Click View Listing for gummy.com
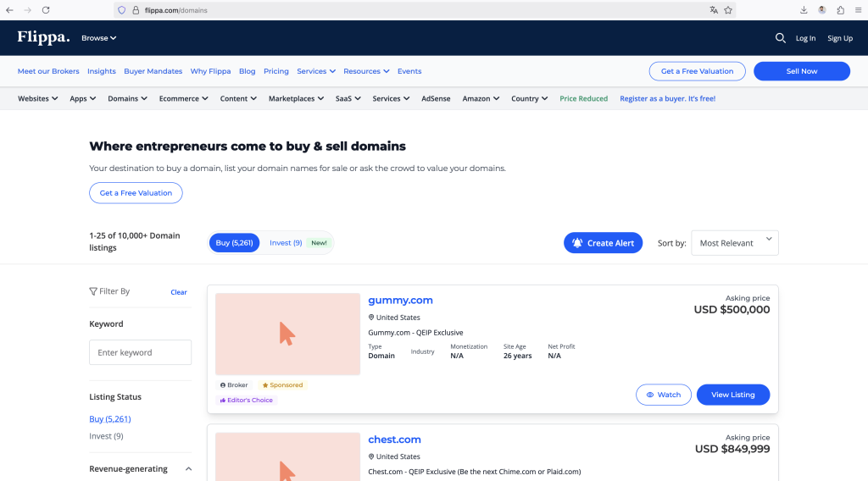This screenshot has width=868, height=481. (x=732, y=395)
